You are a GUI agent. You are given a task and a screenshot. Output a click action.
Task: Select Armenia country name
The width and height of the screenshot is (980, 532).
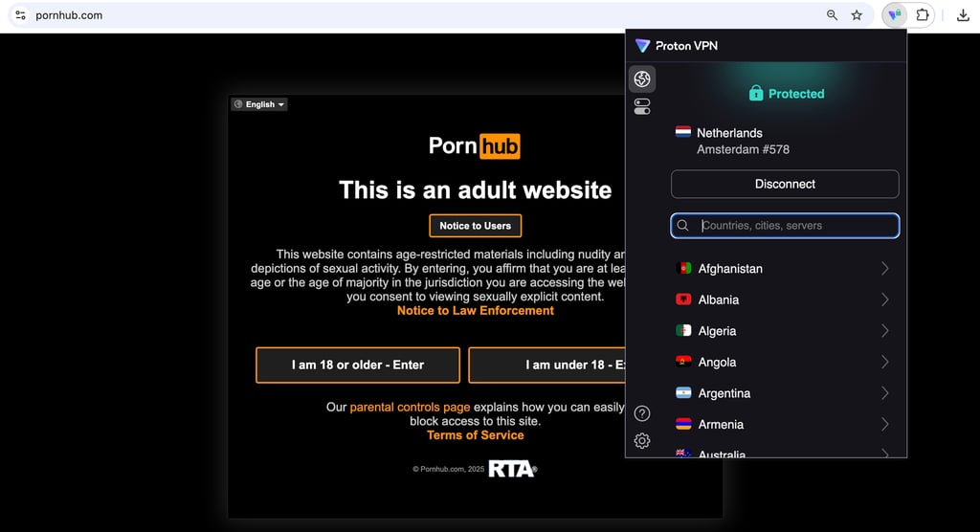click(721, 425)
